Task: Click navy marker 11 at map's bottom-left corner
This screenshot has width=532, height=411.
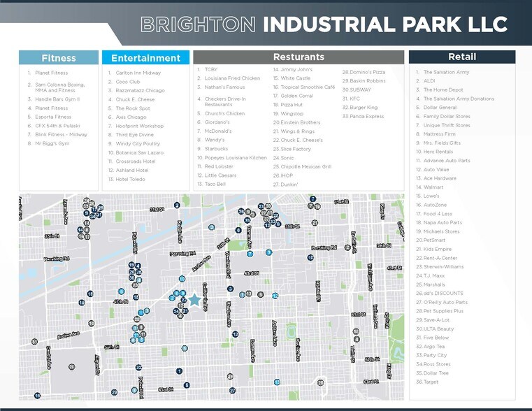Action: pyautogui.click(x=37, y=396)
